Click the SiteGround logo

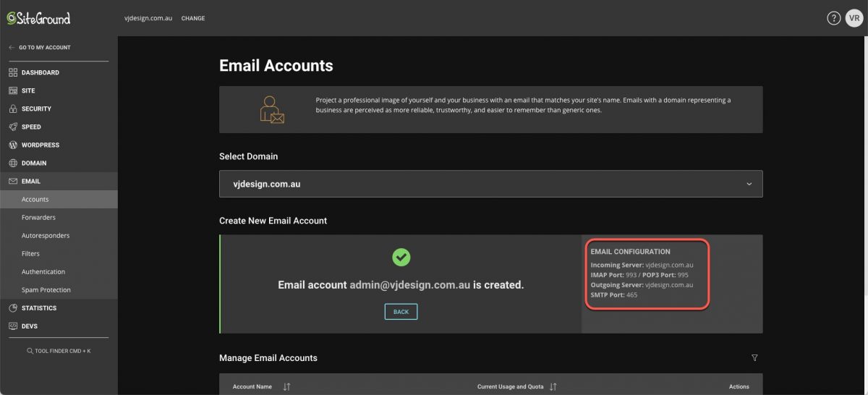tap(38, 18)
